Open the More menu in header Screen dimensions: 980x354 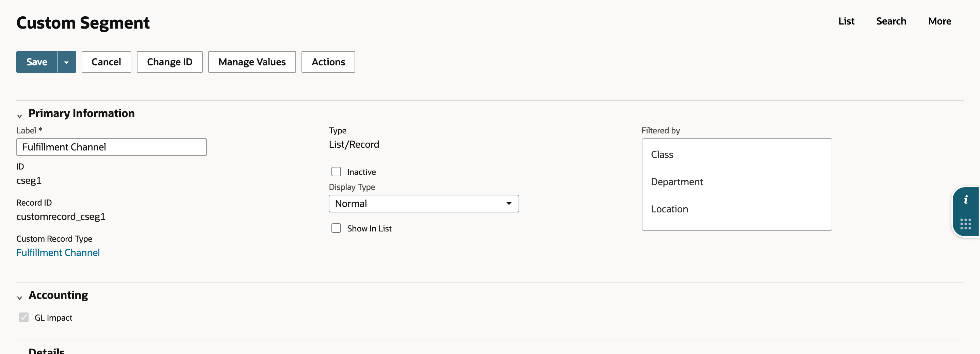[939, 21]
